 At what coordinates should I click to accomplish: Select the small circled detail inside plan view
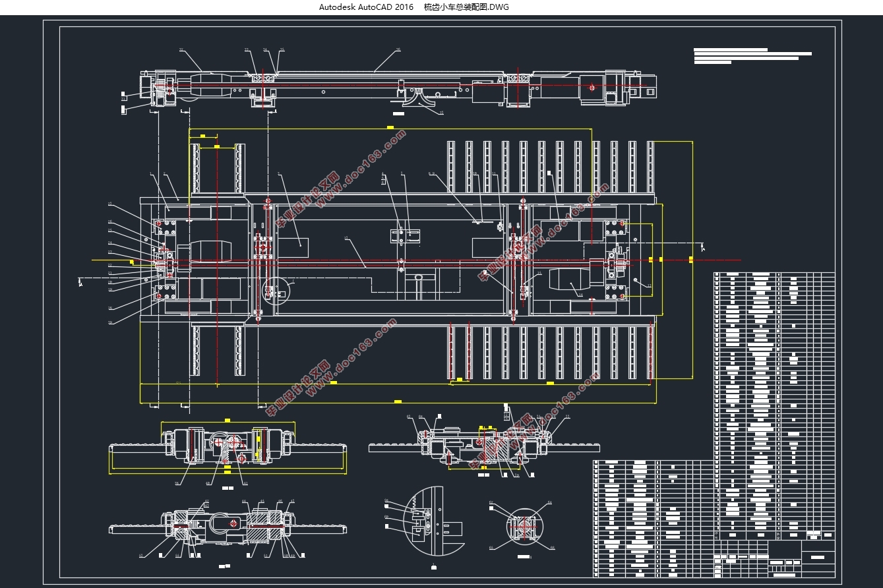click(276, 290)
